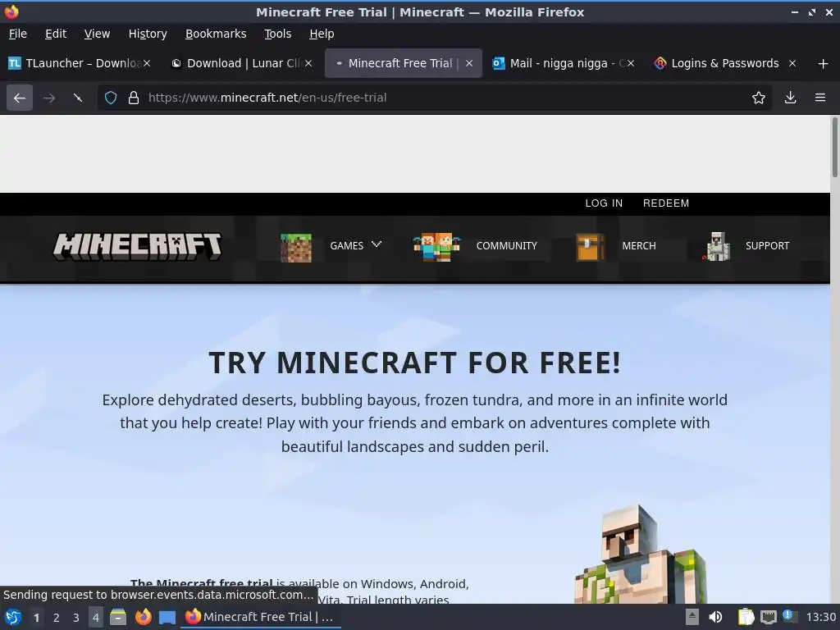This screenshot has height=630, width=840.
Task: Close the Lunar Client download tab
Action: point(308,63)
